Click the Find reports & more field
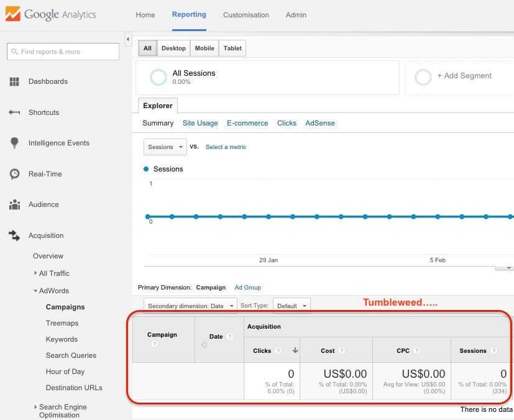 coord(63,52)
